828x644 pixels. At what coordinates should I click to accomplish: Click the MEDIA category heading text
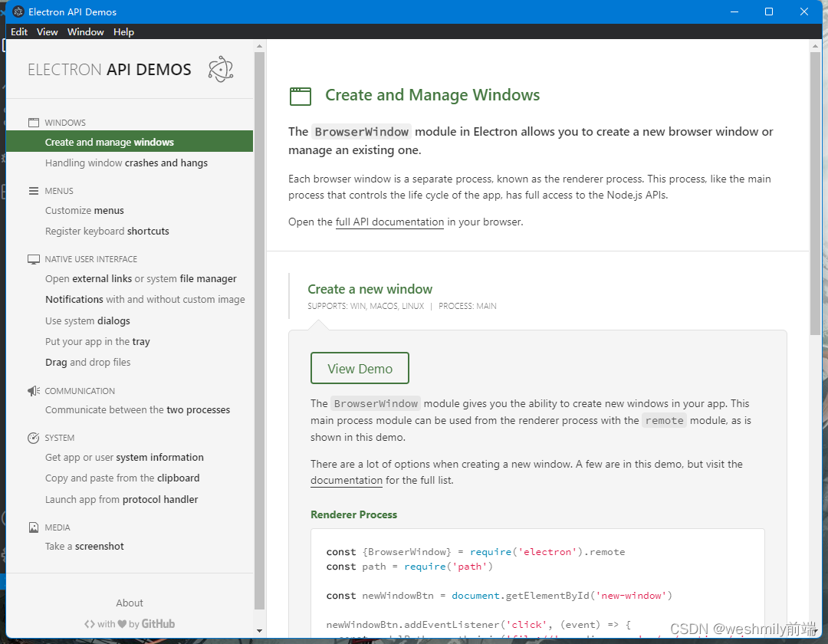[57, 528]
